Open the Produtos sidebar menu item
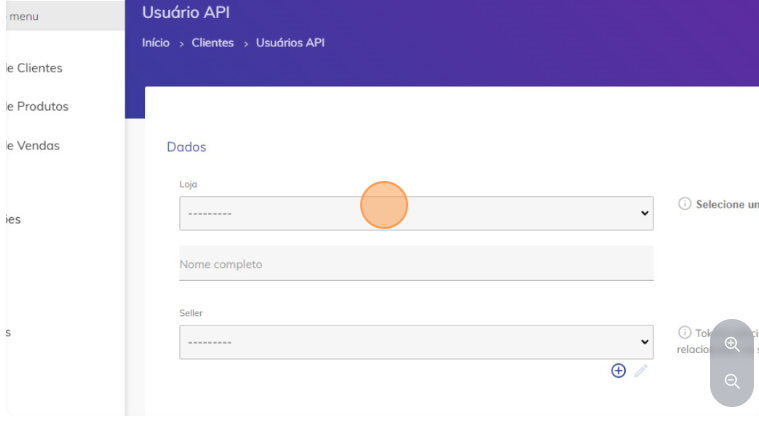The image size is (759, 425). (x=37, y=106)
